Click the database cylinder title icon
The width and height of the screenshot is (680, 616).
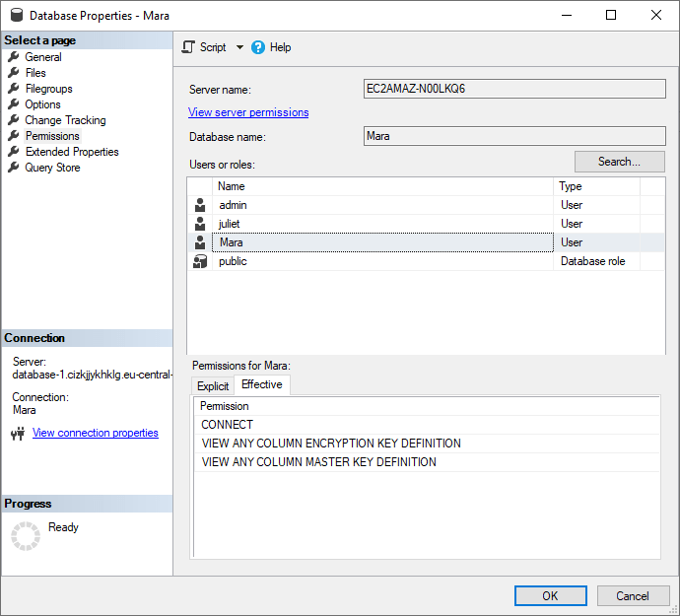17,15
